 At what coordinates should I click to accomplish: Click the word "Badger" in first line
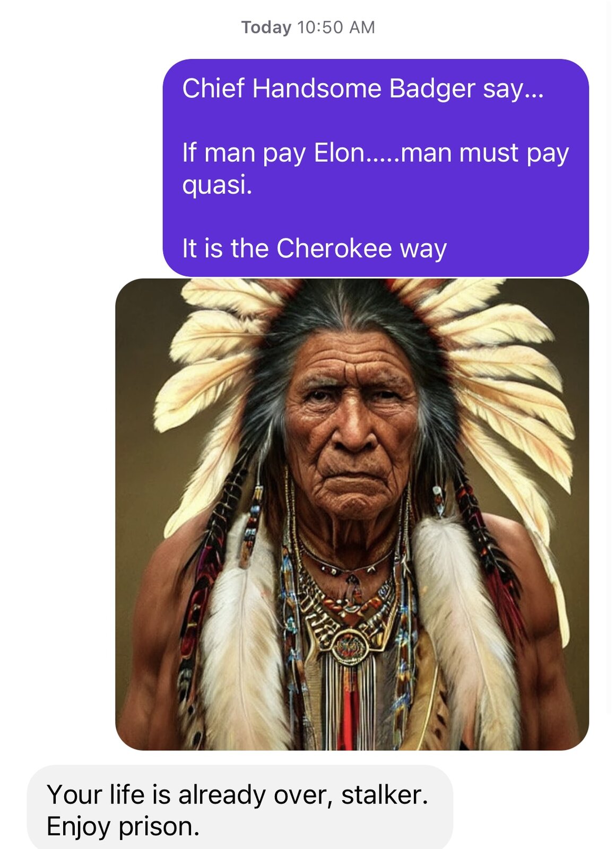[x=432, y=89]
